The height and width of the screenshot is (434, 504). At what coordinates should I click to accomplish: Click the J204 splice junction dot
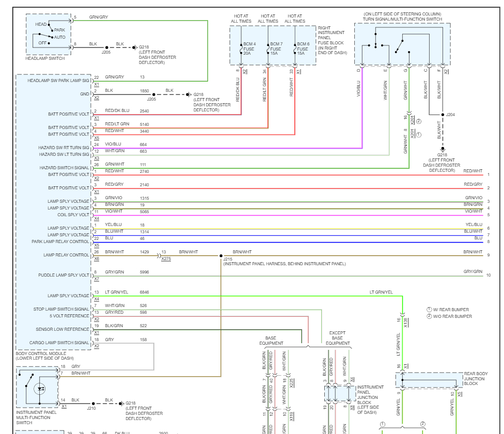pyautogui.click(x=443, y=115)
